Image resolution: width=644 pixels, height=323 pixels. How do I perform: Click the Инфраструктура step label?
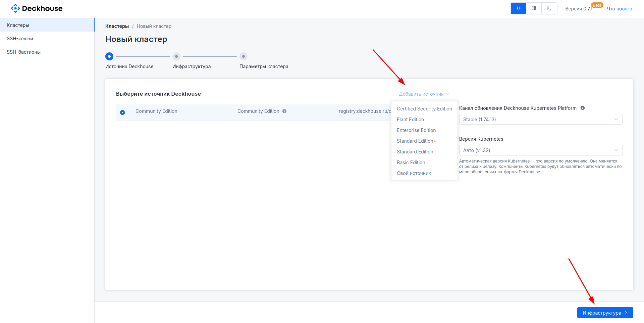(192, 66)
